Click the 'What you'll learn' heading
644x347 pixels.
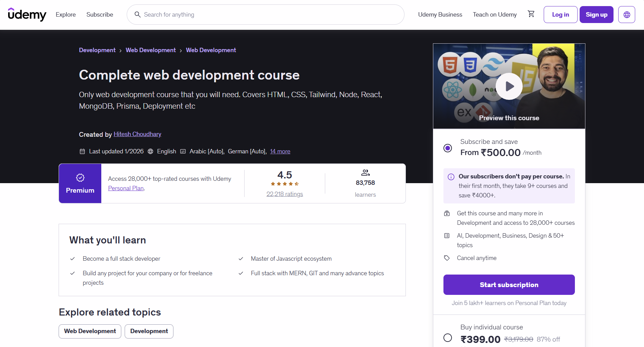pyautogui.click(x=108, y=240)
